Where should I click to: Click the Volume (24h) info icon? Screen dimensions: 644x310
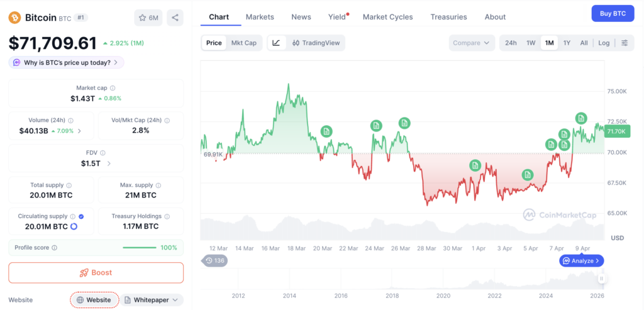pyautogui.click(x=70, y=120)
